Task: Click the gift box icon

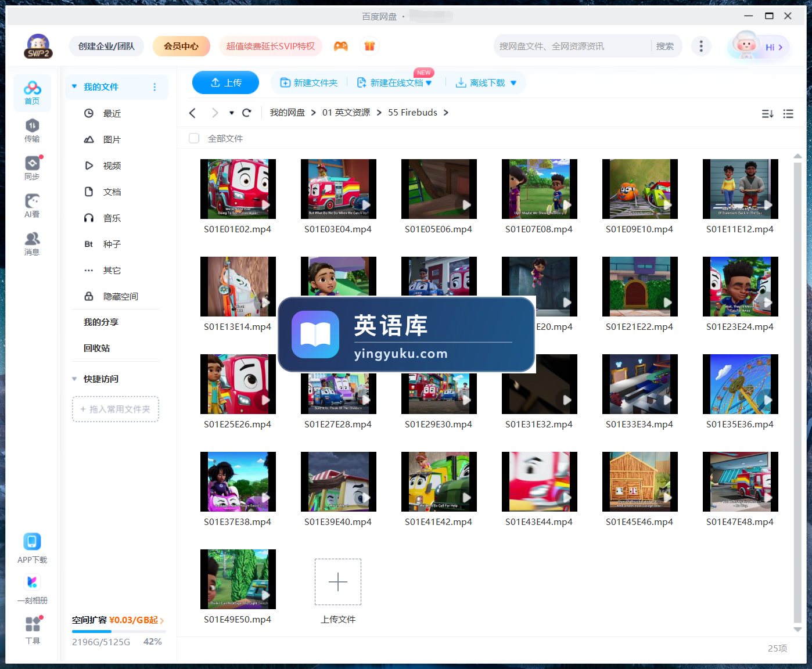Action: pyautogui.click(x=369, y=46)
